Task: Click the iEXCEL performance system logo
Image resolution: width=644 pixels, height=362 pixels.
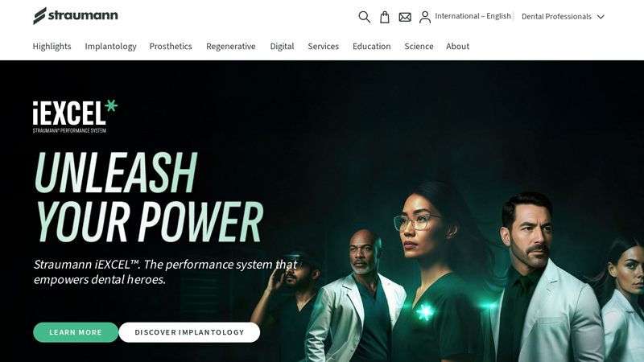Action: click(75, 116)
